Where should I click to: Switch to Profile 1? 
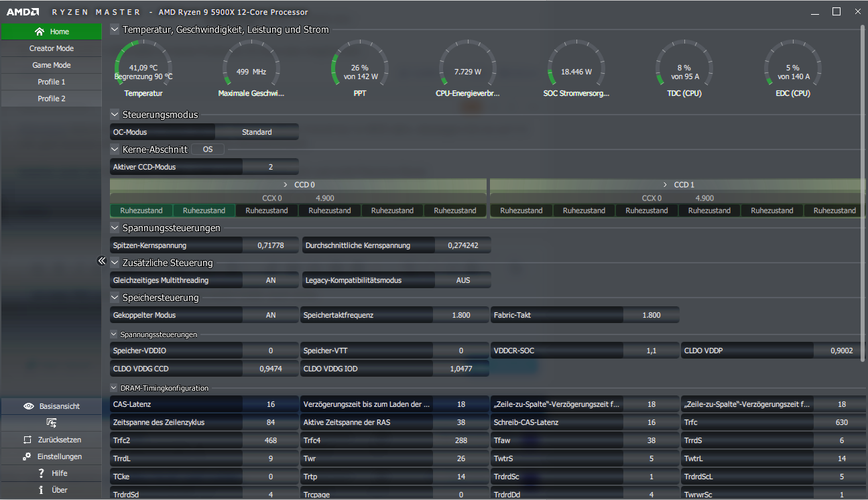[51, 82]
